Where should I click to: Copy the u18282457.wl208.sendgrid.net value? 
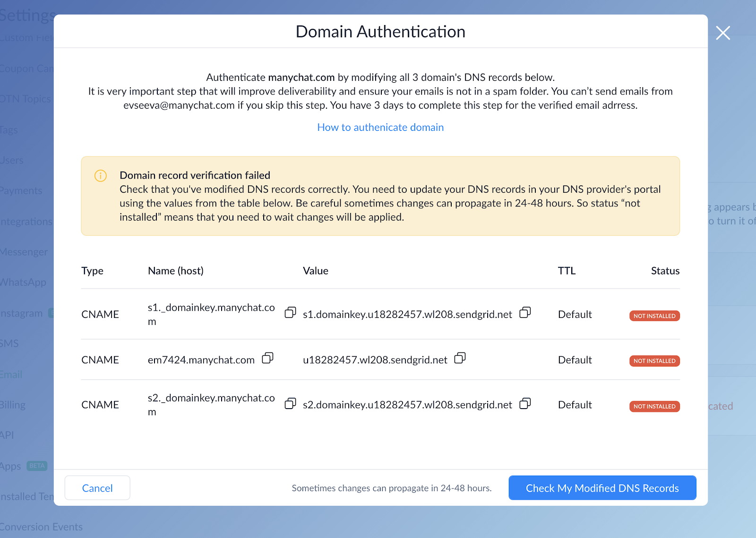(x=460, y=358)
